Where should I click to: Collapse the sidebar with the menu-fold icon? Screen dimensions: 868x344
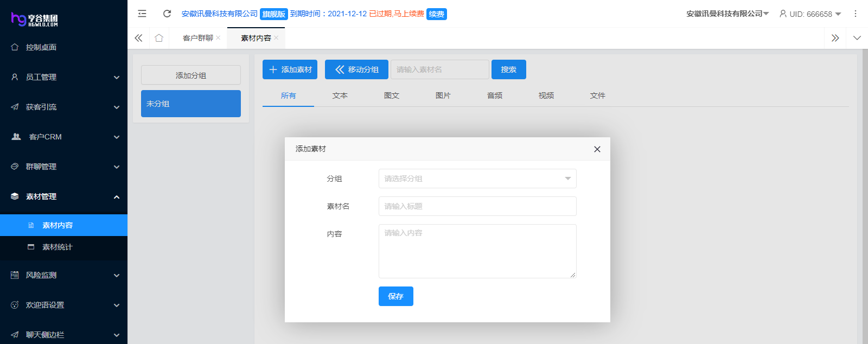pyautogui.click(x=142, y=14)
